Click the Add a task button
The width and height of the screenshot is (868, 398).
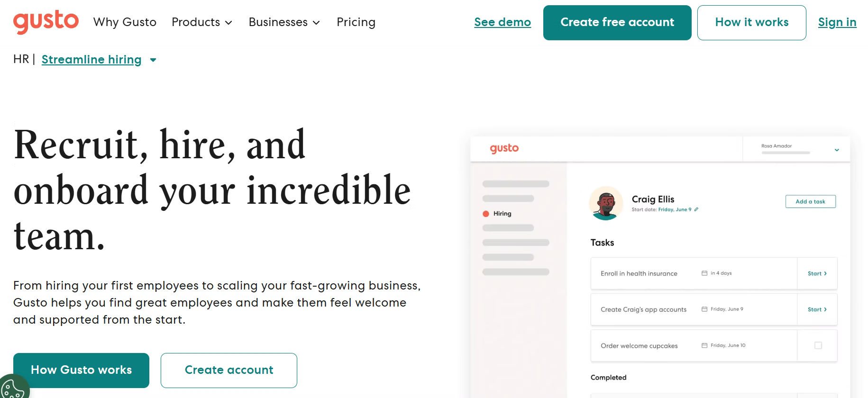point(810,201)
